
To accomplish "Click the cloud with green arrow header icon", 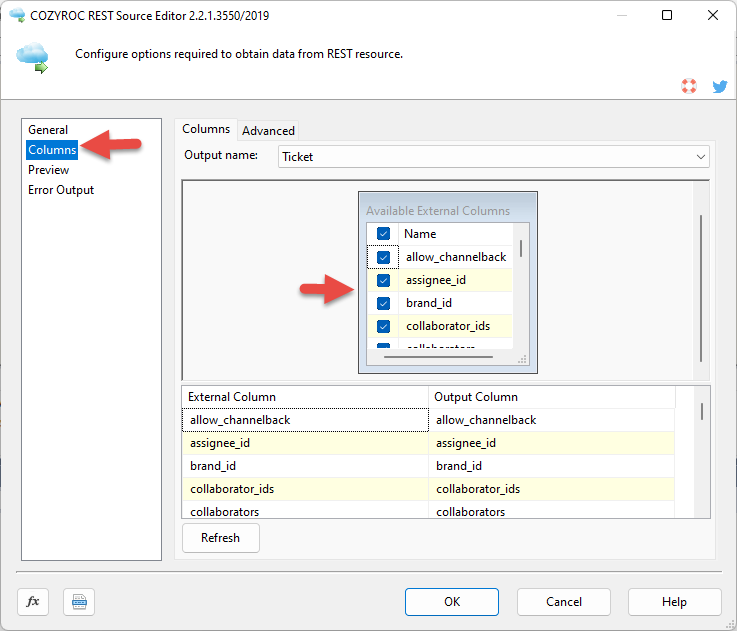I will [x=32, y=57].
